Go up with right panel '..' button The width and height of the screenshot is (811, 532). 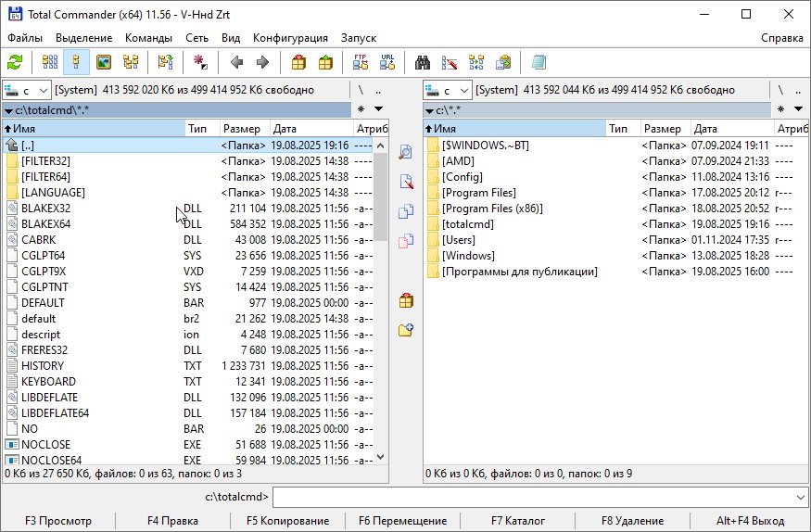tap(799, 91)
